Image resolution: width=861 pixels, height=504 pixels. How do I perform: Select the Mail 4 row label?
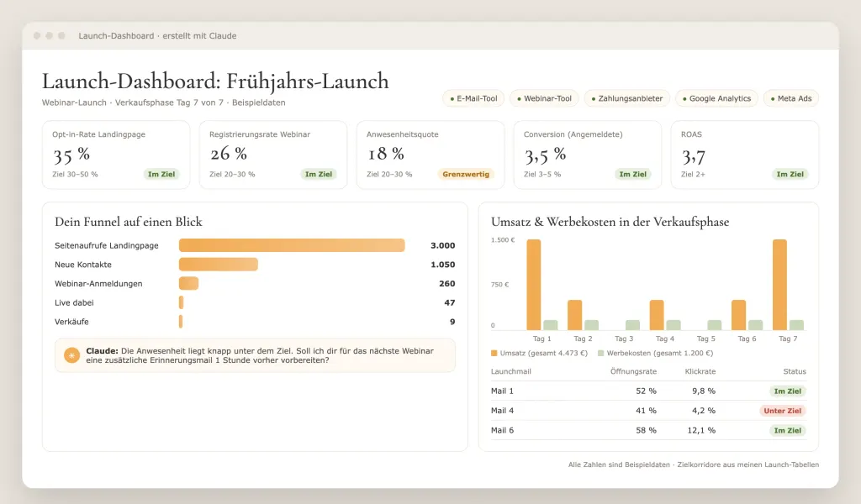(x=502, y=411)
